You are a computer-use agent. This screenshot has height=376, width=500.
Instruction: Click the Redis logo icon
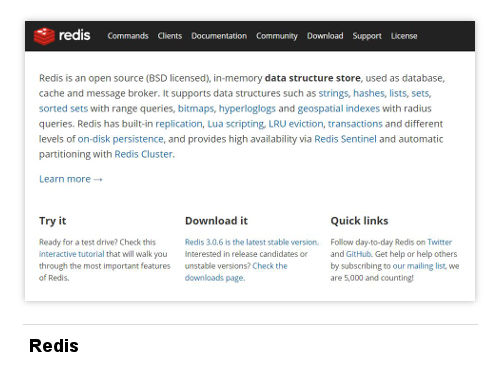click(x=44, y=36)
